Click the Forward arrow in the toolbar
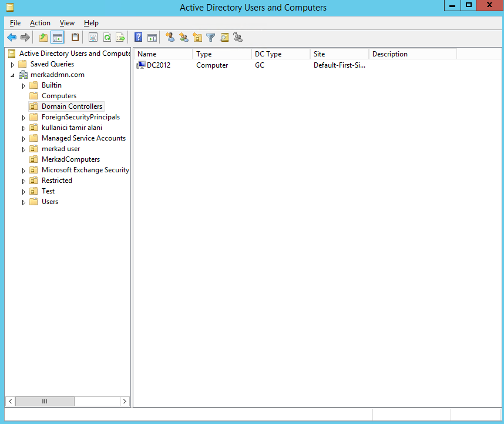Viewport: 504px width, 424px height. click(25, 38)
